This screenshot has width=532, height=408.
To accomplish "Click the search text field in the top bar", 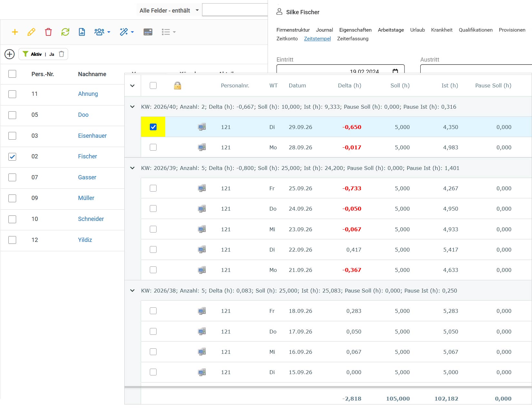I will click(235, 10).
